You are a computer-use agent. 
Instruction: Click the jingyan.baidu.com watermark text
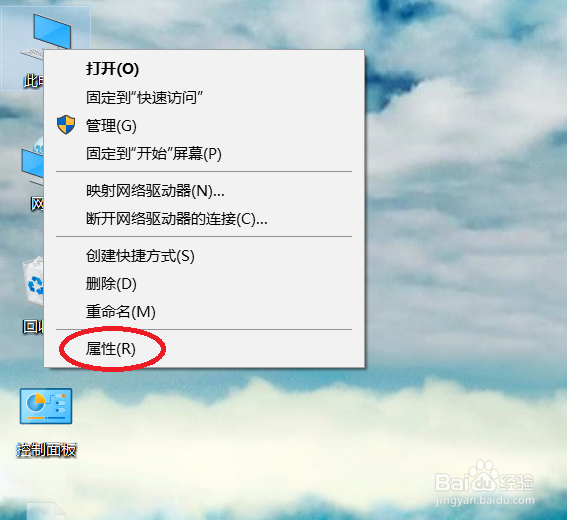485,500
